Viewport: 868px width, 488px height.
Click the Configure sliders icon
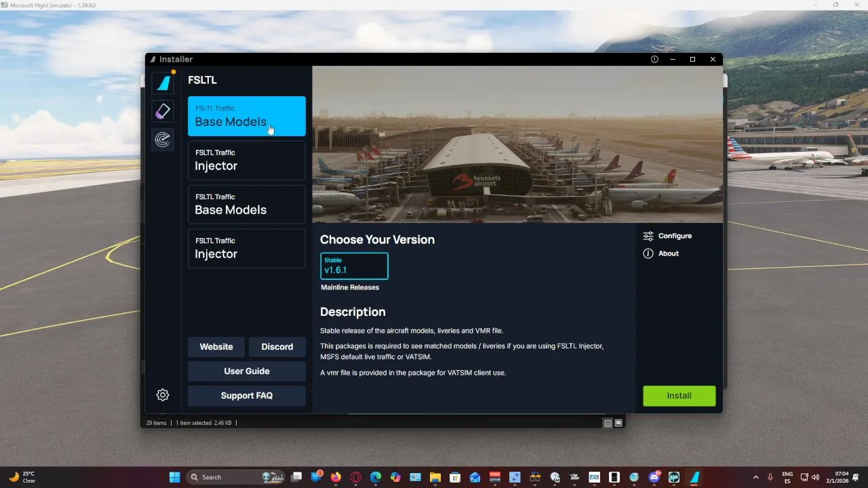click(648, 236)
